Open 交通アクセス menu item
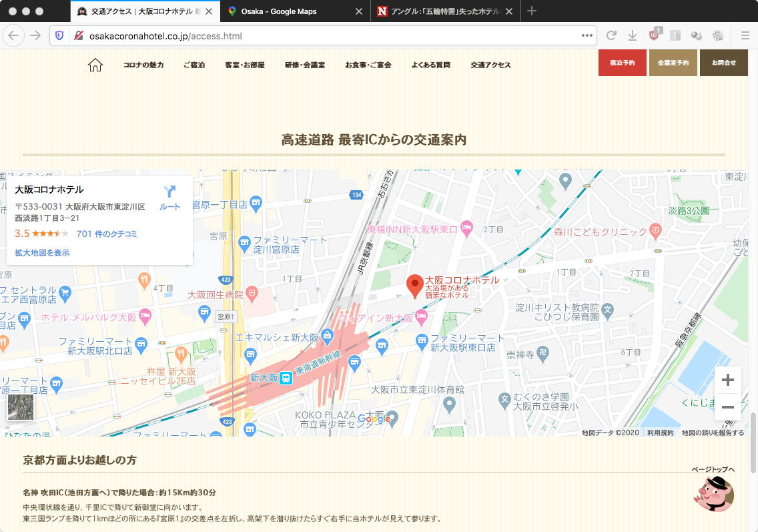The height and width of the screenshot is (532, 758). click(x=490, y=65)
